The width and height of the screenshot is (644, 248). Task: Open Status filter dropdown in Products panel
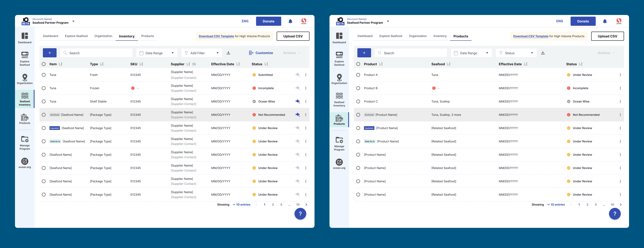click(x=516, y=53)
